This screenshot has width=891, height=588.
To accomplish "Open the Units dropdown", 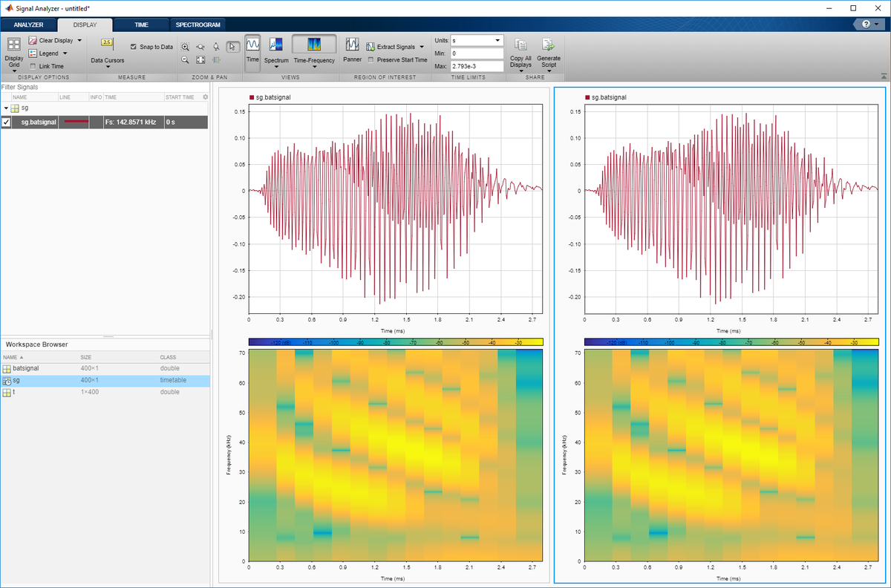I will 477,40.
